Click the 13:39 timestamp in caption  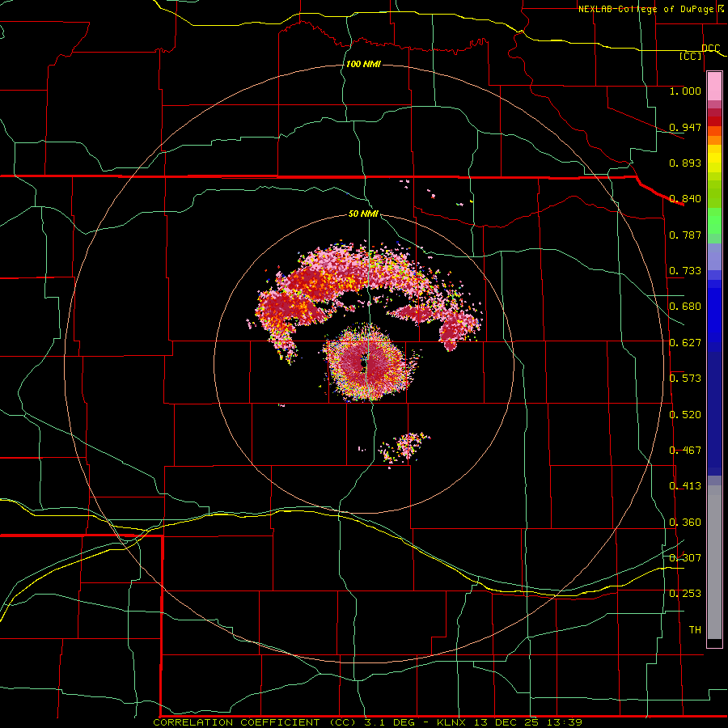pos(563,722)
